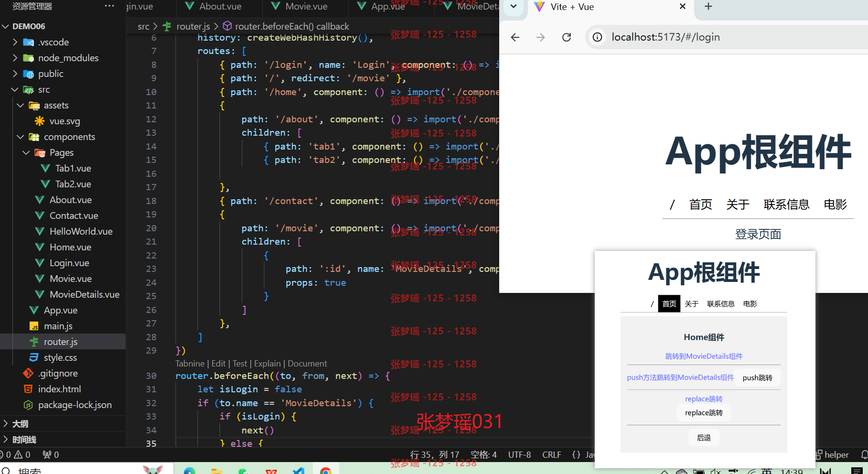Change the UTF-8 encoding in status bar
This screenshot has width=868, height=474.
(x=519, y=454)
